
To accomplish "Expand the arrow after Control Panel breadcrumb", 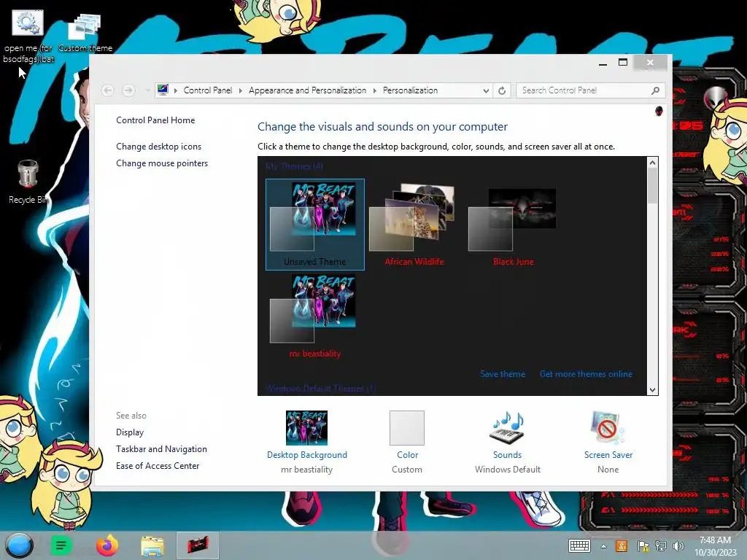I will 241,90.
